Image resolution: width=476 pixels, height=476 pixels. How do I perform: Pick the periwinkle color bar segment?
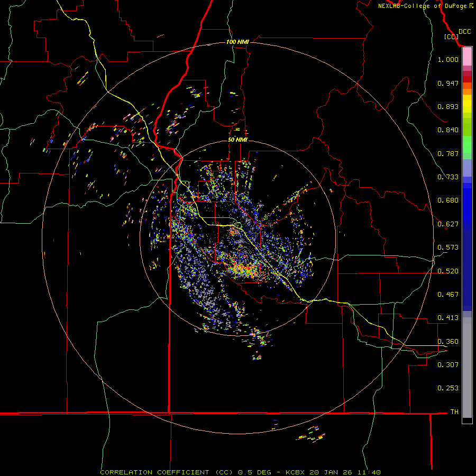point(467,168)
